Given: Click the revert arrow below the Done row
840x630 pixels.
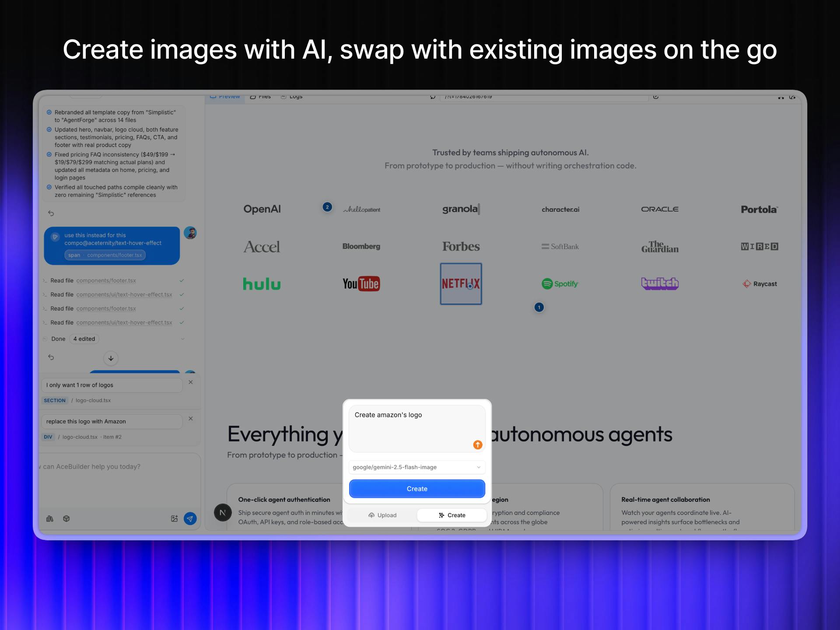Looking at the screenshot, I should coord(51,357).
